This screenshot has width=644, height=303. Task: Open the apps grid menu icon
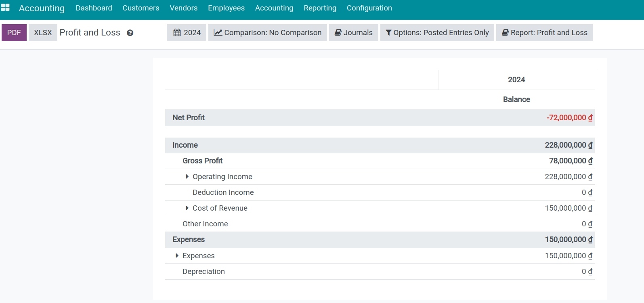(5, 8)
